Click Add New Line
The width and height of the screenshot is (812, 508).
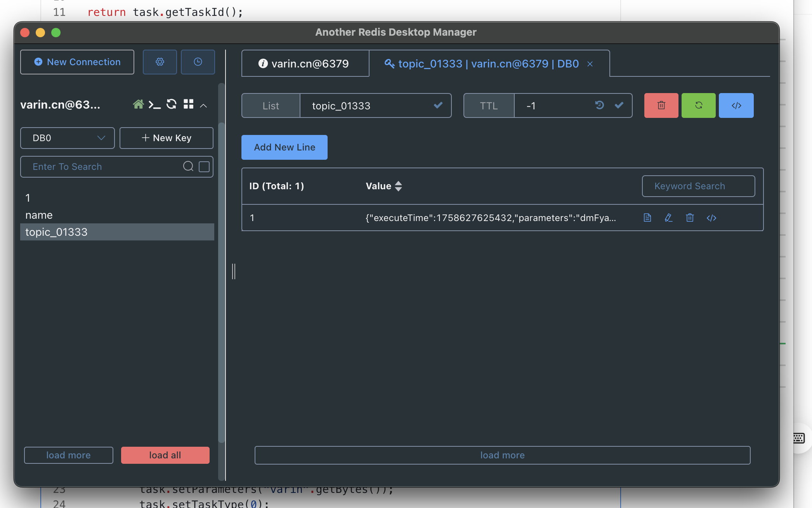point(285,147)
